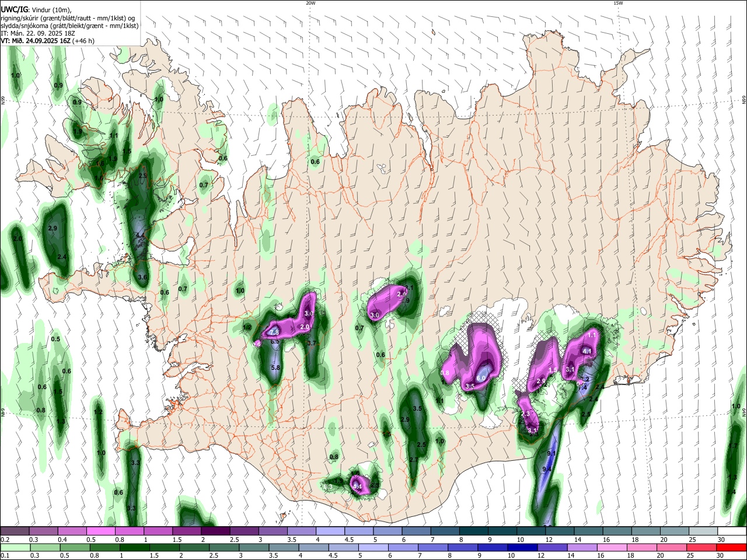Select the dark purple 2 mm snow swatch
Screen dimensions: 747x560
(216, 531)
